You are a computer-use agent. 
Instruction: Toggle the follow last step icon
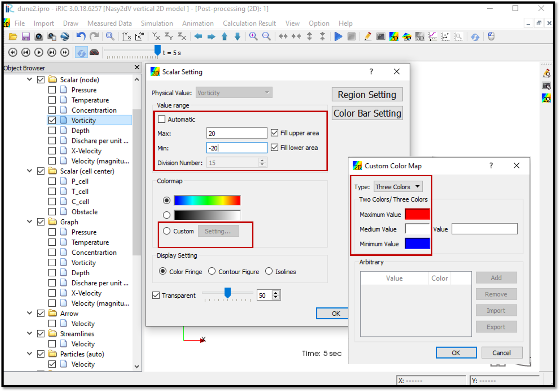tap(81, 52)
